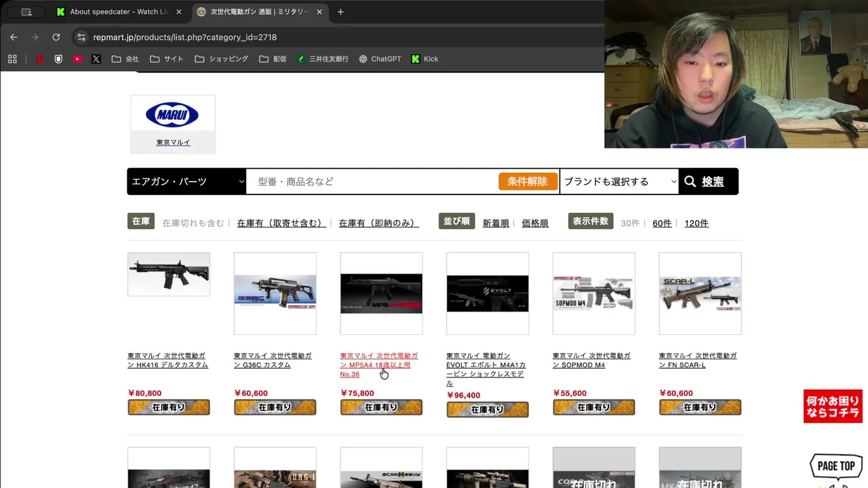Open the SOPMOD M4 title link
Viewport: 868px width, 488px height.
pyautogui.click(x=591, y=360)
